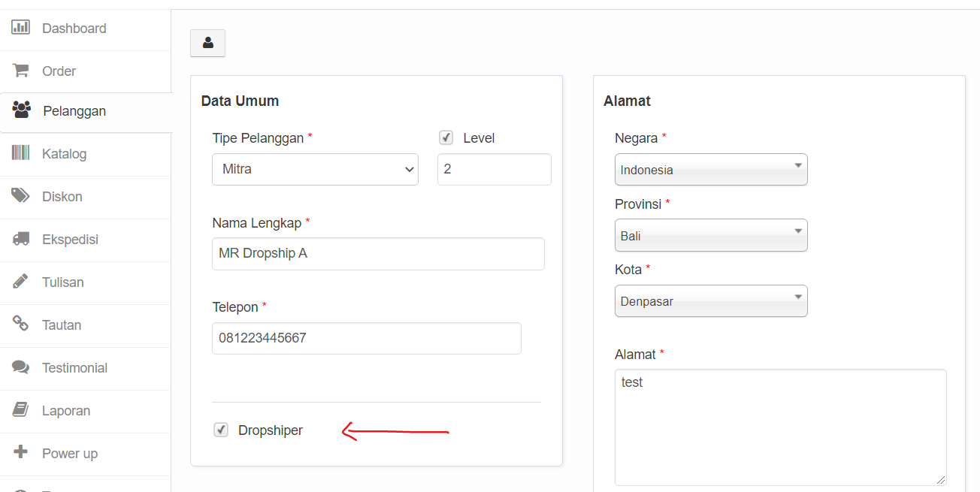
Task: Click the Laporan book icon
Action: click(20, 410)
